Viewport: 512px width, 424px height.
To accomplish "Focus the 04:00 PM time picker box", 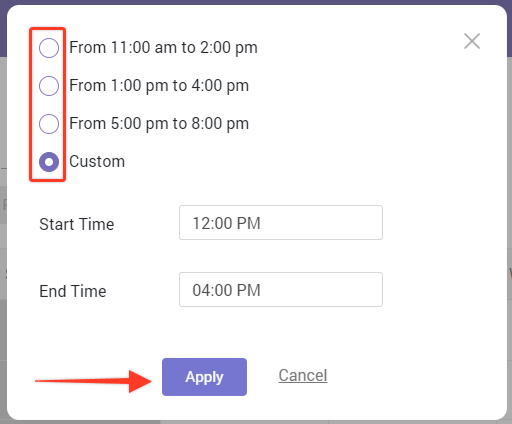I will tap(281, 289).
